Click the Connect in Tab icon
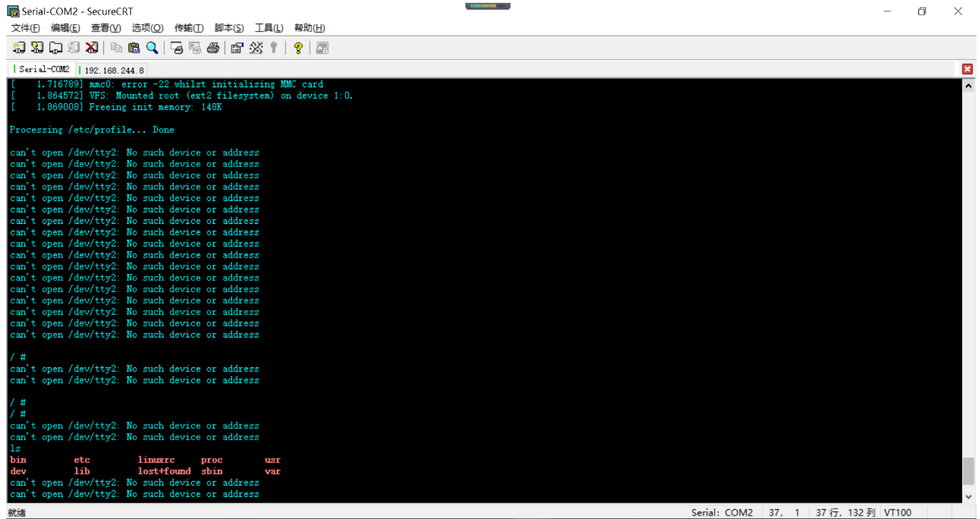Image resolution: width=980 pixels, height=519 pixels. [55, 48]
